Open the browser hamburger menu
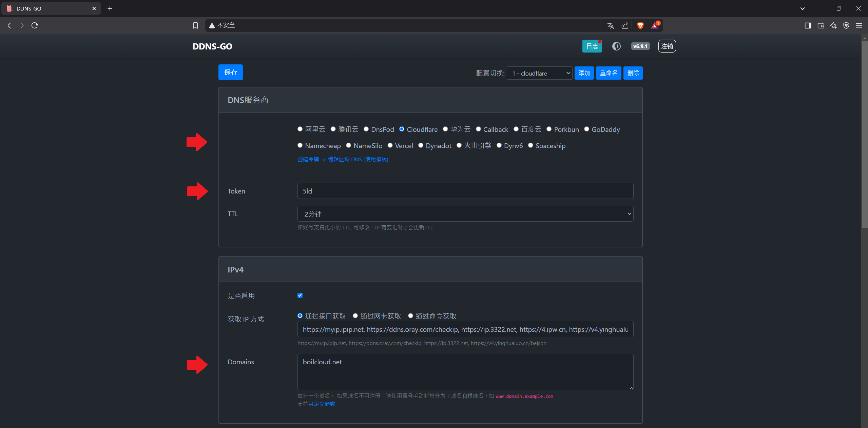868x428 pixels. tap(859, 25)
